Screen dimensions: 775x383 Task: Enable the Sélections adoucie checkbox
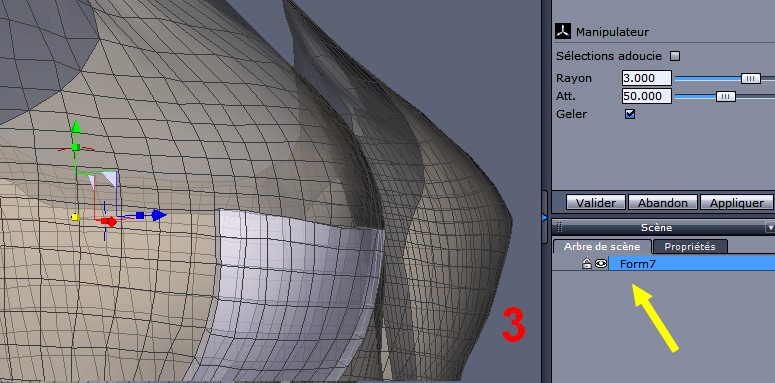675,56
